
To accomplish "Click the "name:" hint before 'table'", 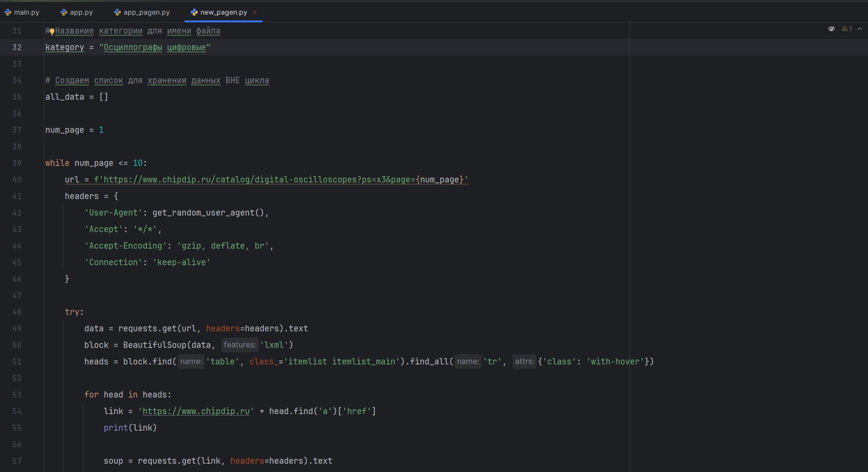I will pos(191,362).
